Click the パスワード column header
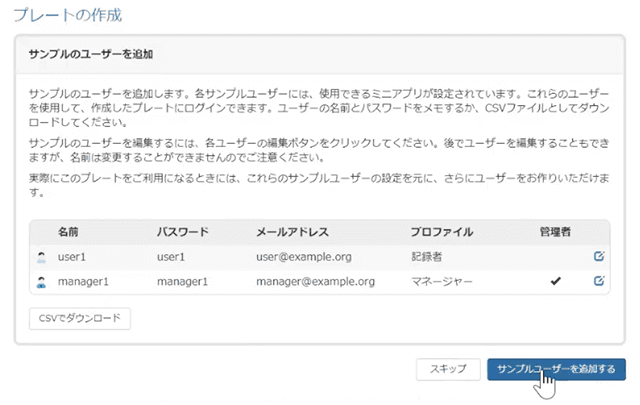The width and height of the screenshot is (640, 405). (x=183, y=232)
